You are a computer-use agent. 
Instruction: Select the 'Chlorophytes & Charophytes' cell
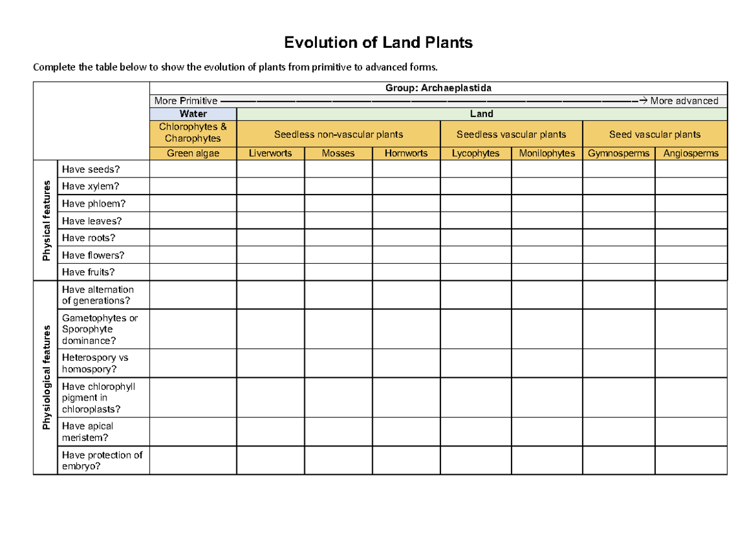point(192,132)
